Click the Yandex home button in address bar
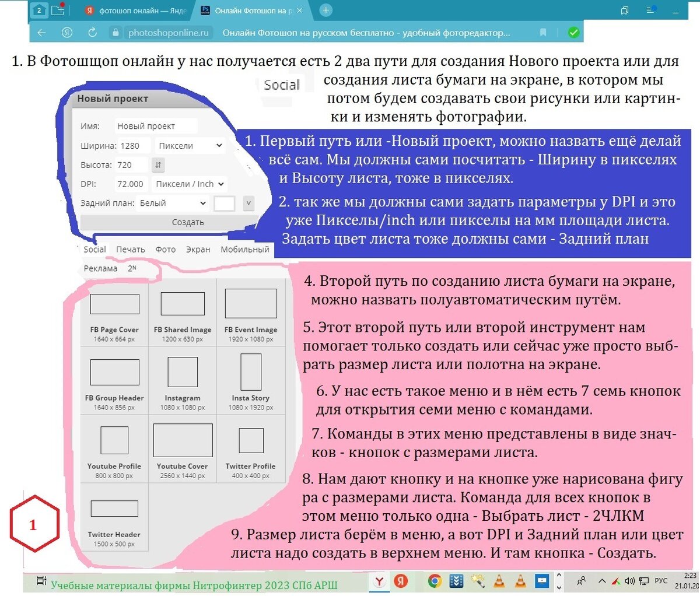The width and height of the screenshot is (700, 596). (66, 33)
